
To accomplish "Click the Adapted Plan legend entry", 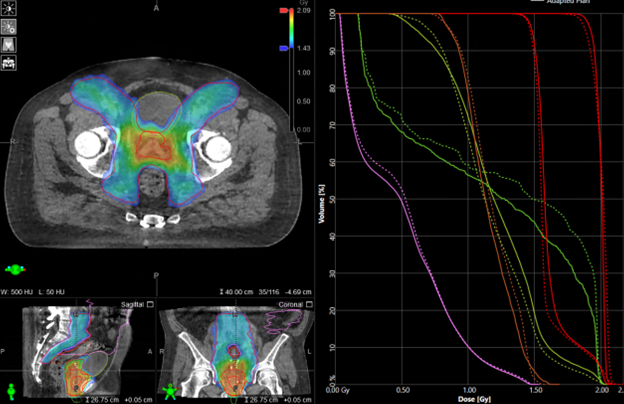I will pos(568,2).
